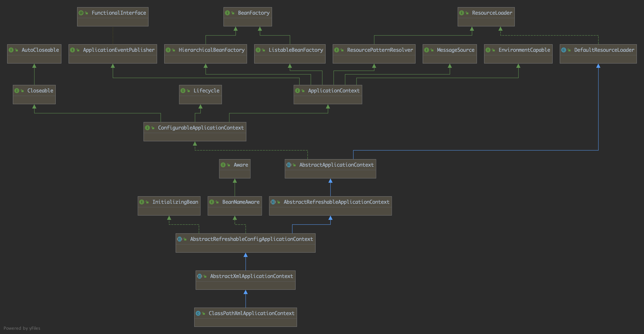Select the EnvironmentCapable interface node
644x334 pixels.
pos(524,50)
